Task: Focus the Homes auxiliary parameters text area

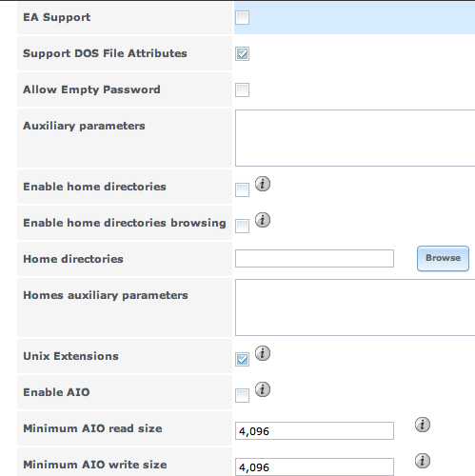Action: click(355, 307)
